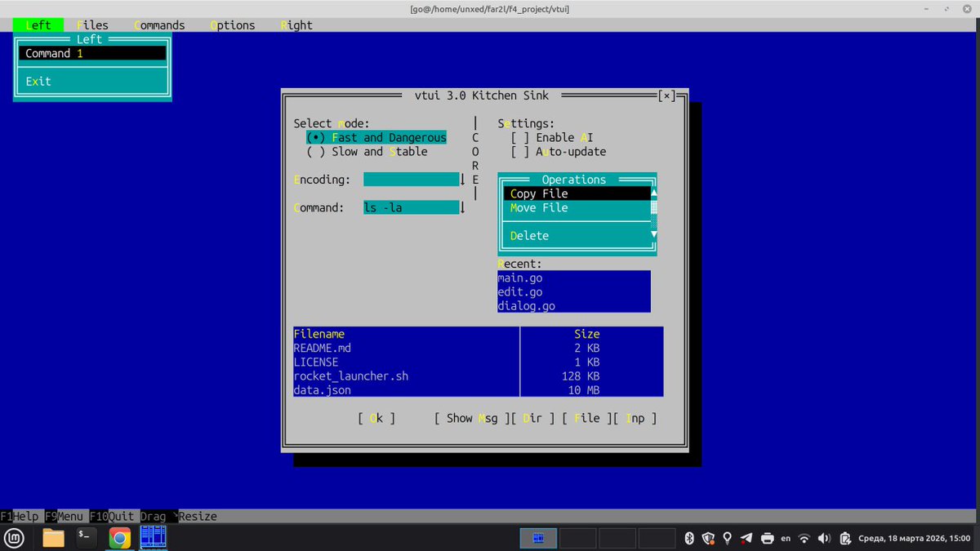Click the [ Ok ] button
Image resolution: width=980 pixels, height=551 pixels.
[x=376, y=418]
